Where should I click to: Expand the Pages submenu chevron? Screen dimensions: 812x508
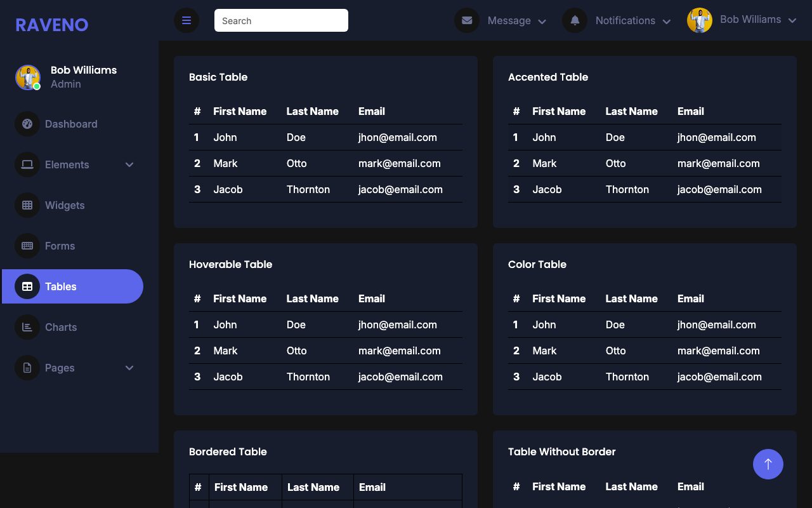(129, 368)
